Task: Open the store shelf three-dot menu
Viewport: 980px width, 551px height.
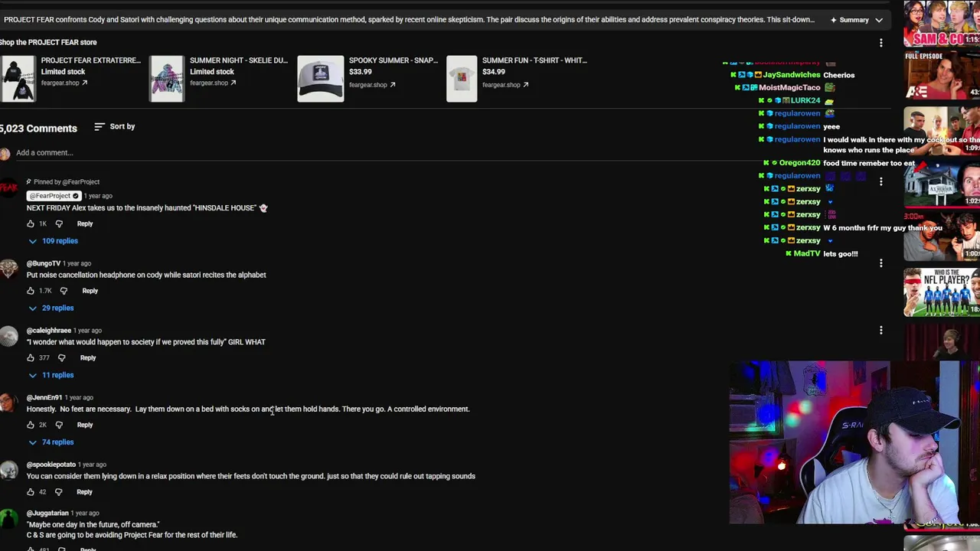Action: click(880, 43)
